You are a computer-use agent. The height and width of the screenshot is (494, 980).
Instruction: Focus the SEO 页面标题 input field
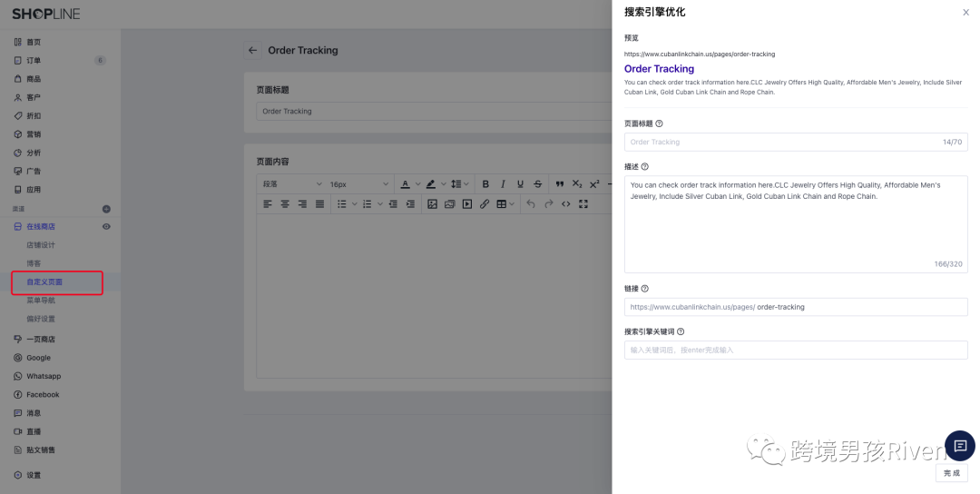[796, 142]
